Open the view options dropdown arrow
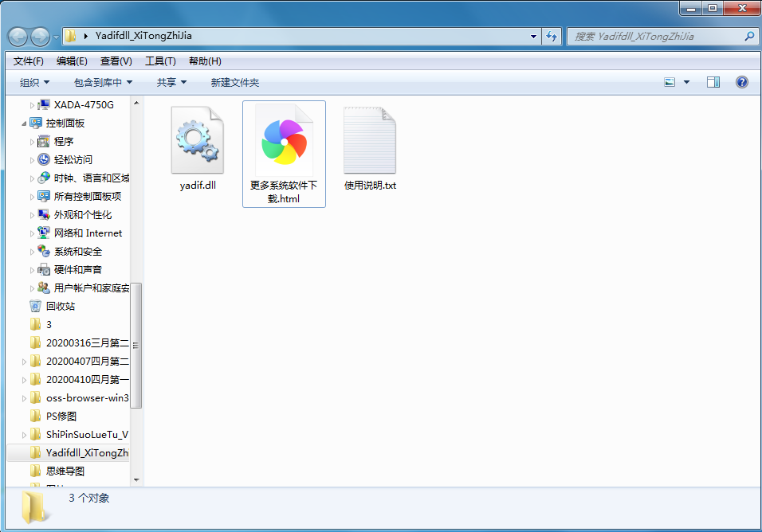This screenshot has width=762, height=532. pyautogui.click(x=686, y=83)
